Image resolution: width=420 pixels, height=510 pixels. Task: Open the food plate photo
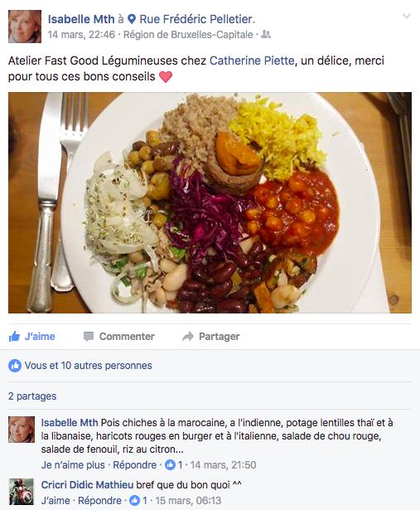tap(210, 202)
